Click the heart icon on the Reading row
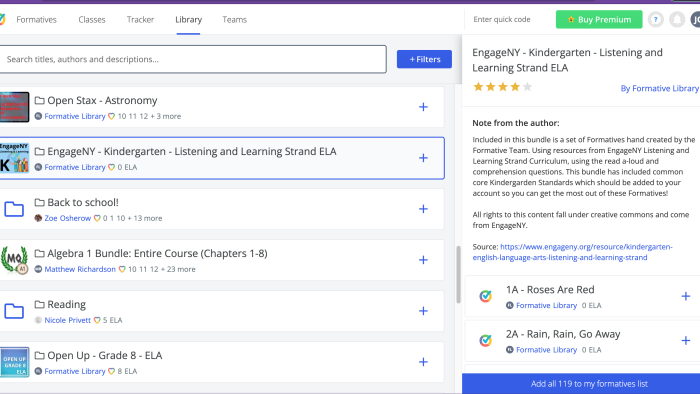Viewport: 700px width, 394px height. (97, 320)
